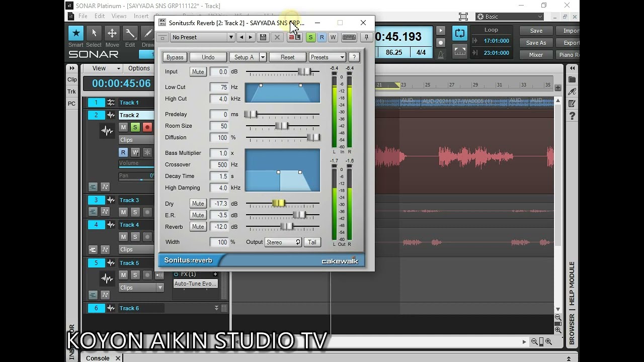Zoom out horizontally with magnifier minus
Viewport: 644px width, 362px height.
(534, 341)
